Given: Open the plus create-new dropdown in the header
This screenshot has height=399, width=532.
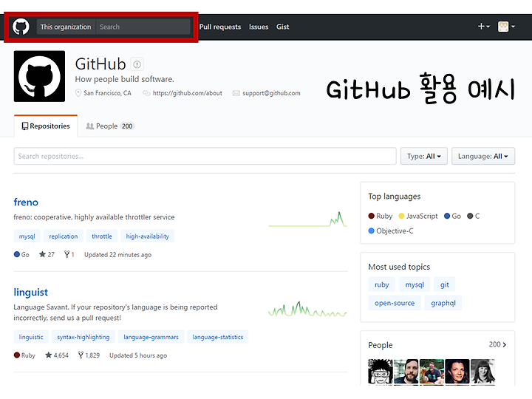Looking at the screenshot, I should pyautogui.click(x=483, y=27).
